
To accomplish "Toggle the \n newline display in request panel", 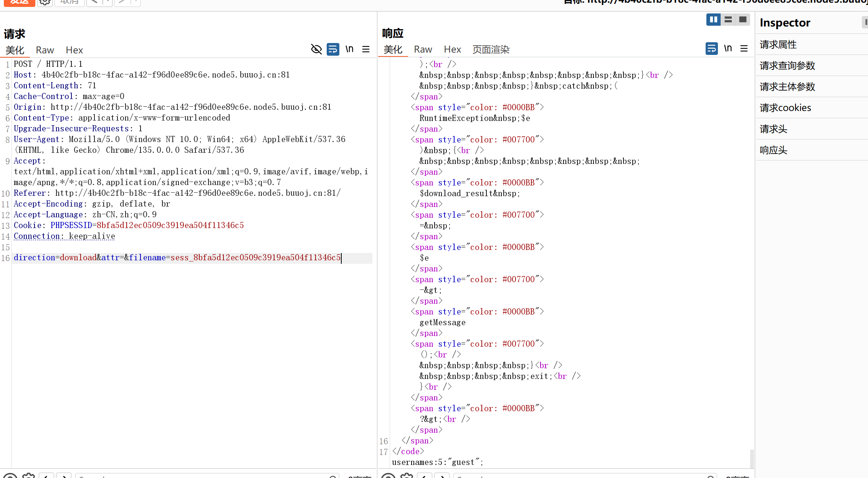I will (x=349, y=49).
